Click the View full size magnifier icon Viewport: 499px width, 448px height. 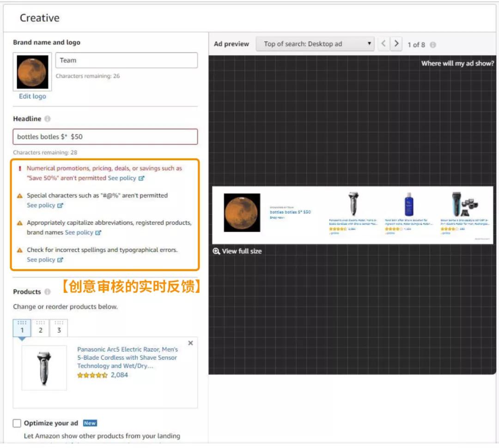click(216, 251)
